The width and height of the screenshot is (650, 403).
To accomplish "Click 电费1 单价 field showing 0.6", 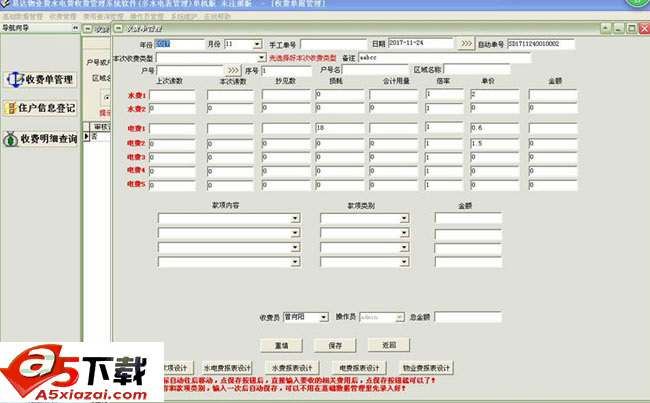I will (495, 128).
